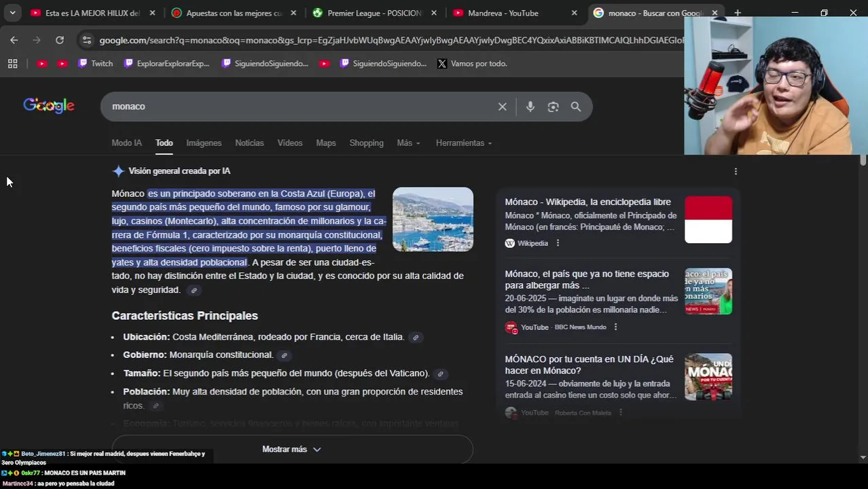
Task: Open three-dot menu next to Roberta Con Maleta
Action: click(620, 412)
